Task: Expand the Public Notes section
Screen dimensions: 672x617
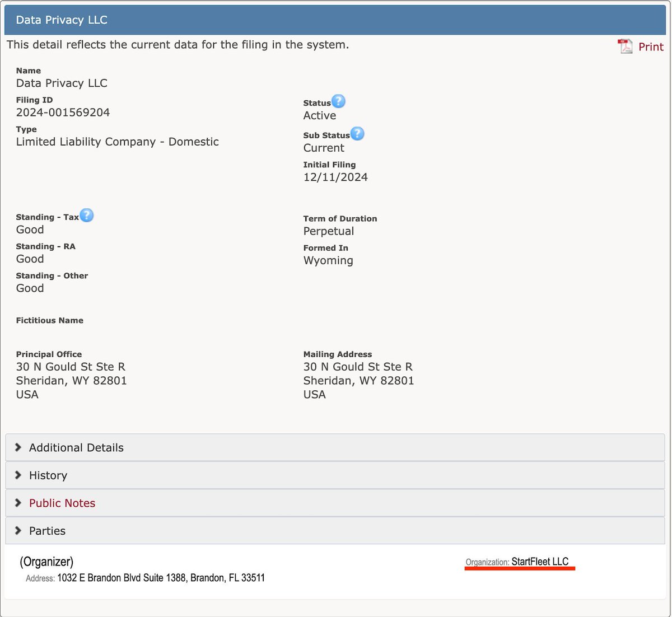Action: click(335, 503)
